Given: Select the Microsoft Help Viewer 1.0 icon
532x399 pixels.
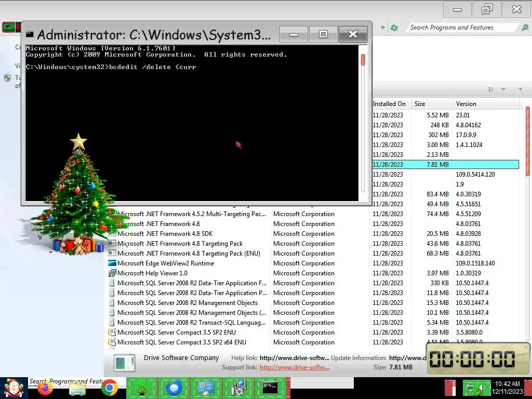Looking at the screenshot, I should [x=112, y=273].
